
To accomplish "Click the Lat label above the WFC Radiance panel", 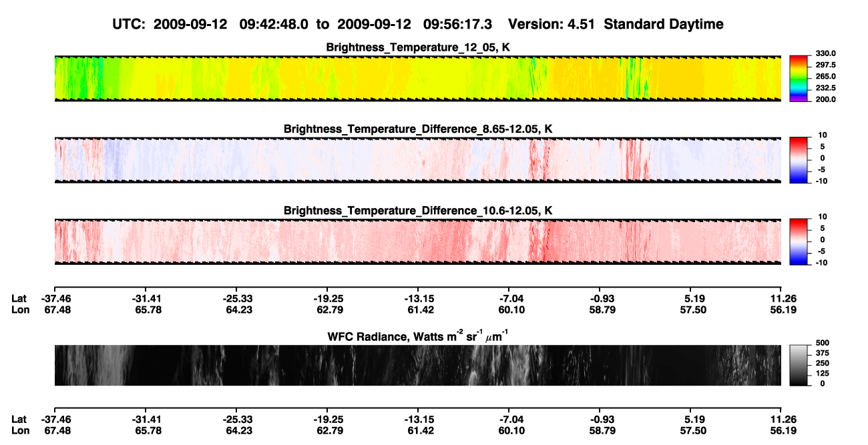I will pyautogui.click(x=19, y=299).
